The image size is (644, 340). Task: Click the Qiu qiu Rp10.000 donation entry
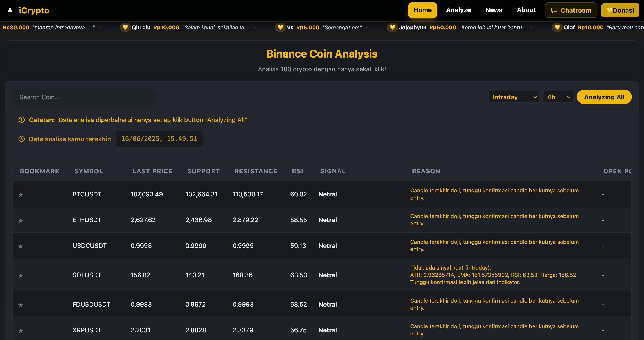tap(184, 27)
